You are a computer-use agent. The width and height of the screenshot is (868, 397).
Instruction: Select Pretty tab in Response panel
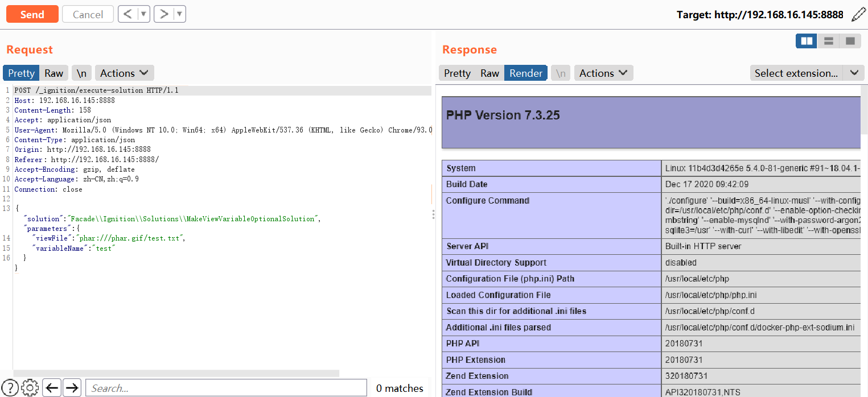457,73
